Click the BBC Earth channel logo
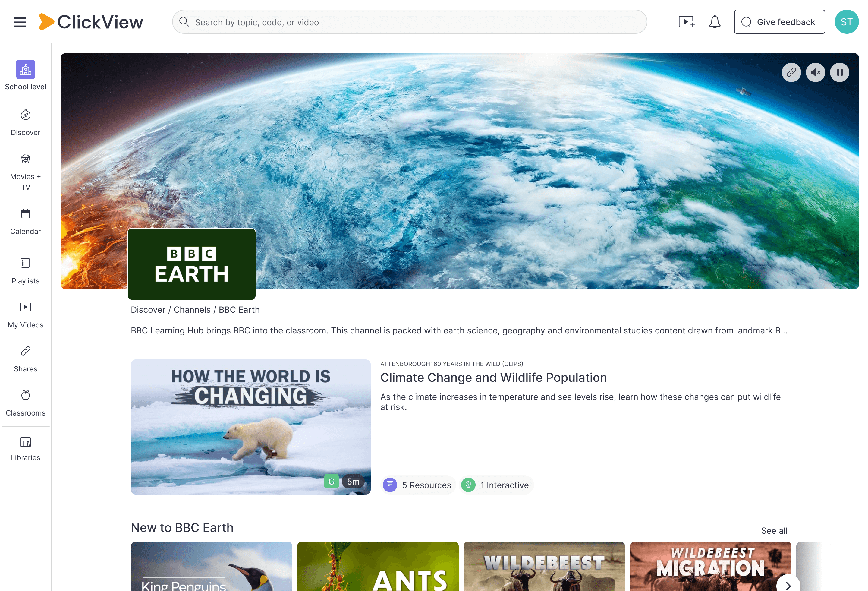The height and width of the screenshot is (591, 868). pyautogui.click(x=192, y=264)
